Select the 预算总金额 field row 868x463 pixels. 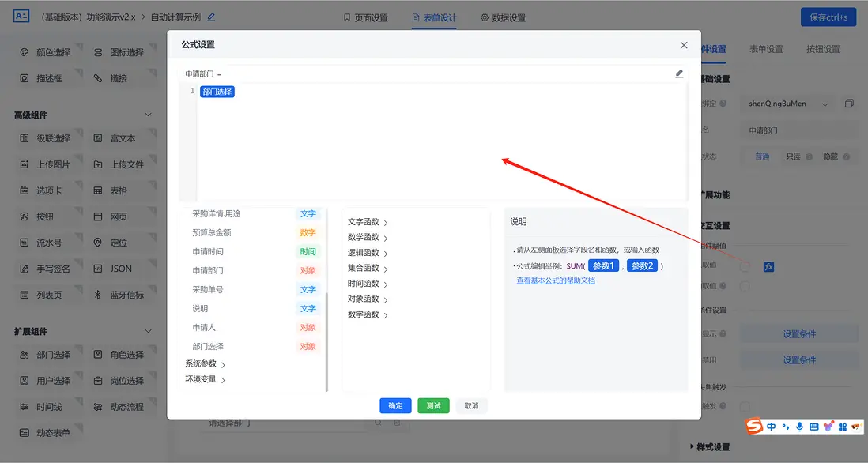(x=255, y=232)
